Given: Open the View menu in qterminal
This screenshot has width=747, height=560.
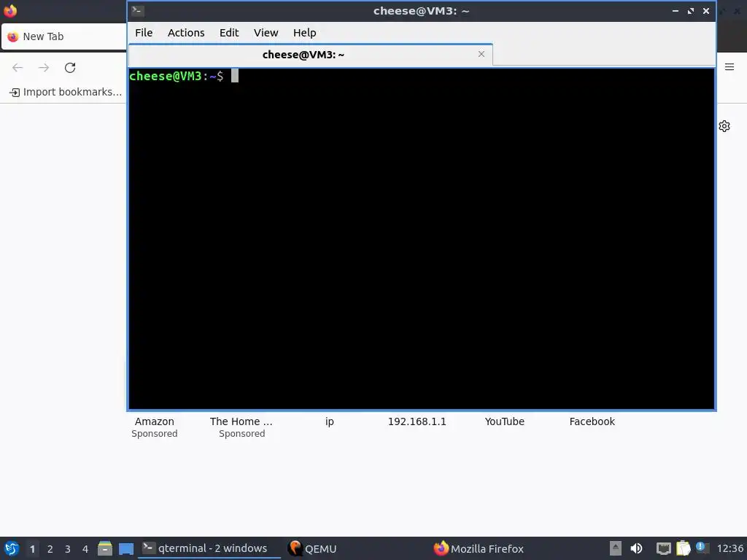Looking at the screenshot, I should [266, 33].
